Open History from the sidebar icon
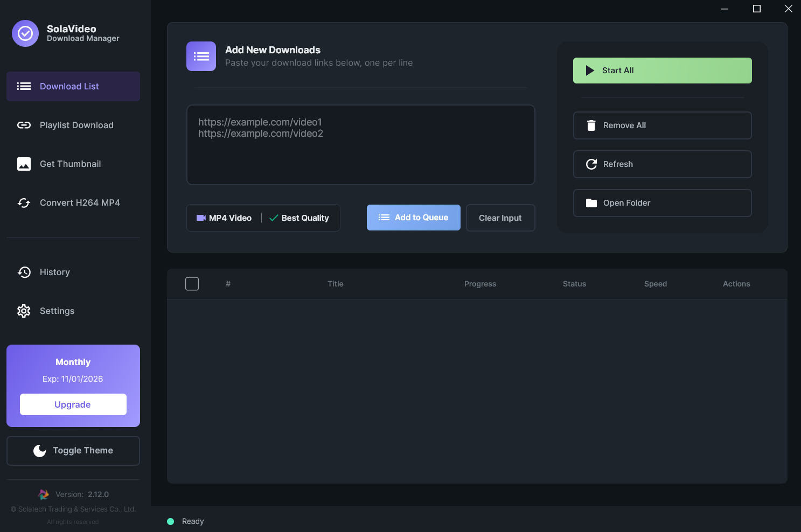The width and height of the screenshot is (801, 532). (24, 272)
